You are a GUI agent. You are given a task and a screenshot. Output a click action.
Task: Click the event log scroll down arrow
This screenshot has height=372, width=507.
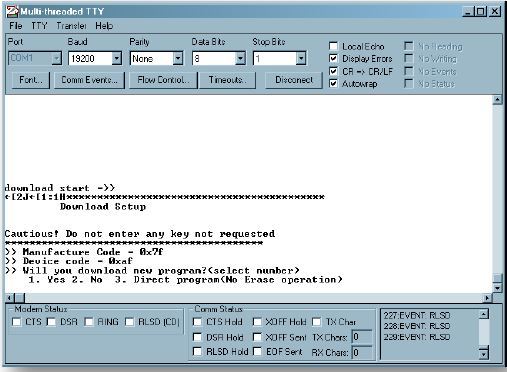click(484, 353)
